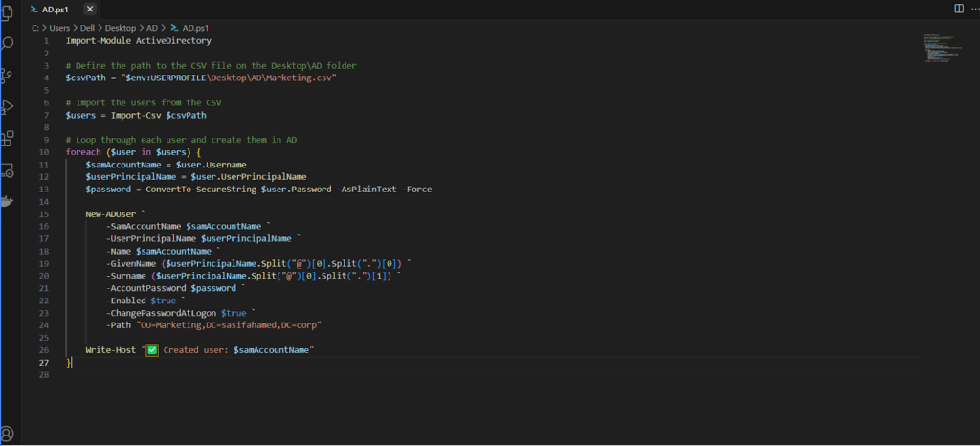Open the Docker view icon
Screen dimensions: 980x446
(9, 201)
